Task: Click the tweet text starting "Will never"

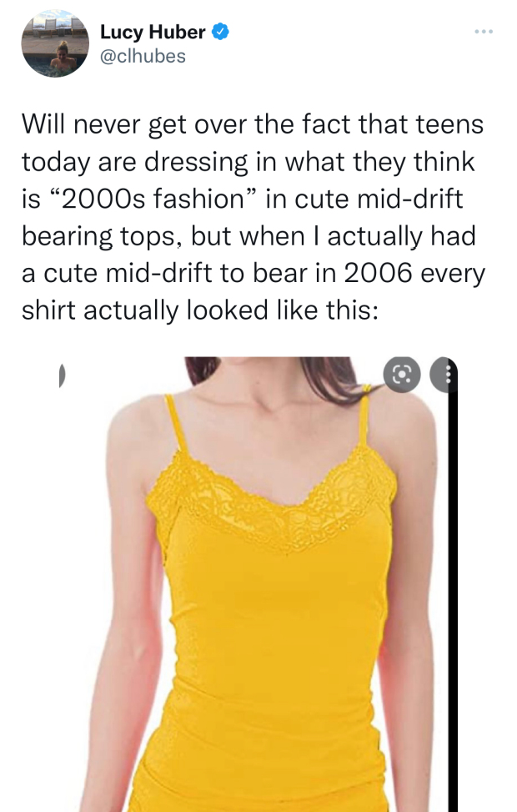Action: pos(253,218)
